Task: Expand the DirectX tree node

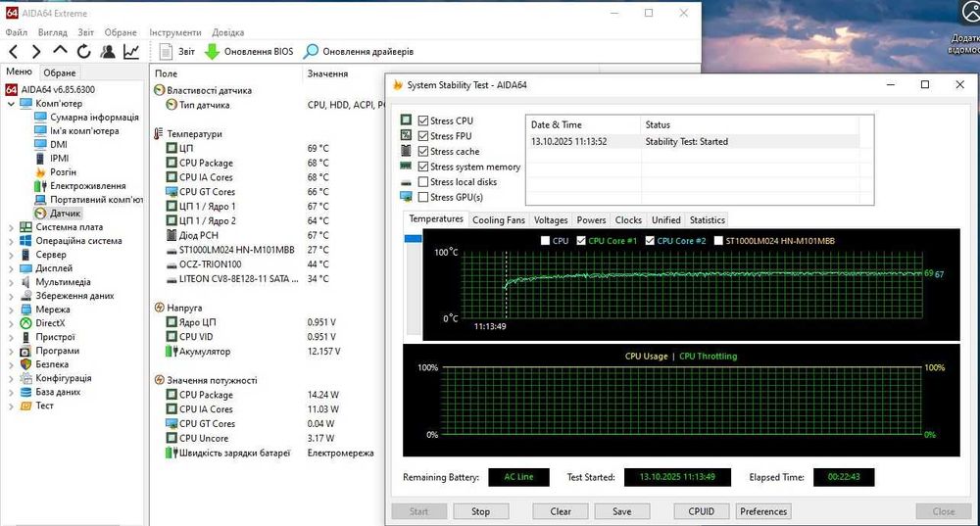Action: click(11, 323)
